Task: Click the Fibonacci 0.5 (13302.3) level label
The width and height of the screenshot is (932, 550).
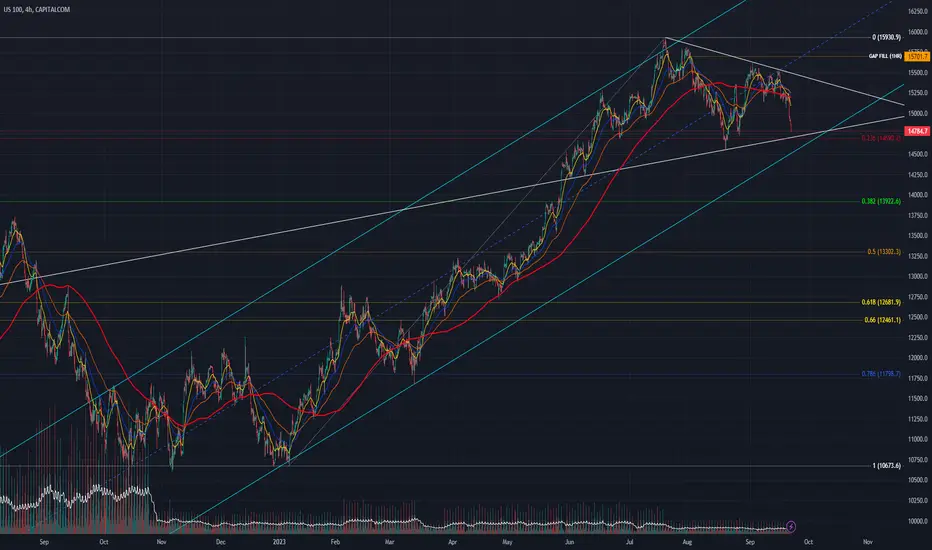Action: click(884, 252)
